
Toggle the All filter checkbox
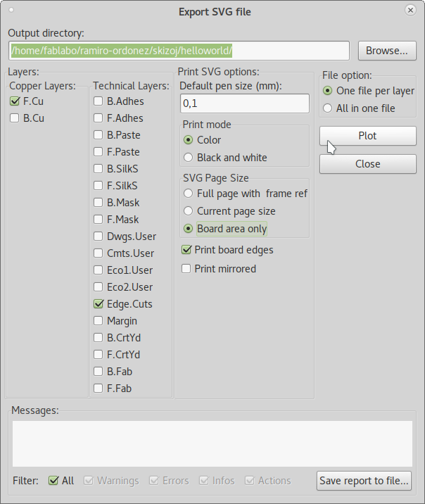[53, 481]
